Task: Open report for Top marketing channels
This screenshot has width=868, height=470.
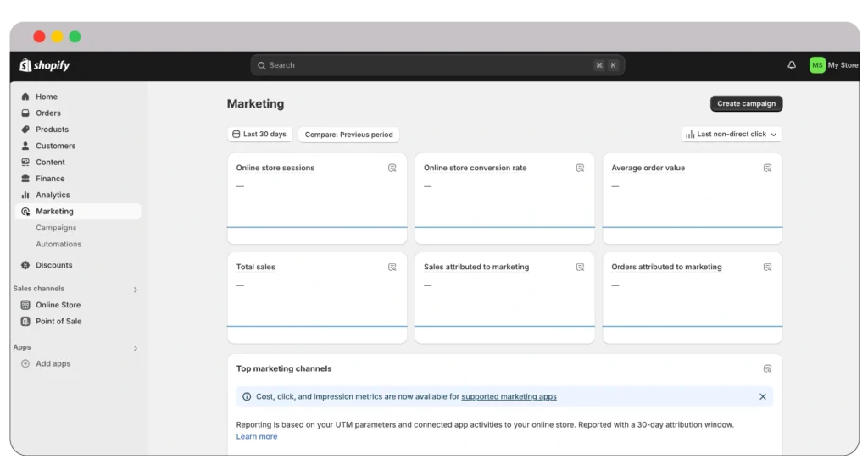Action: tap(767, 369)
